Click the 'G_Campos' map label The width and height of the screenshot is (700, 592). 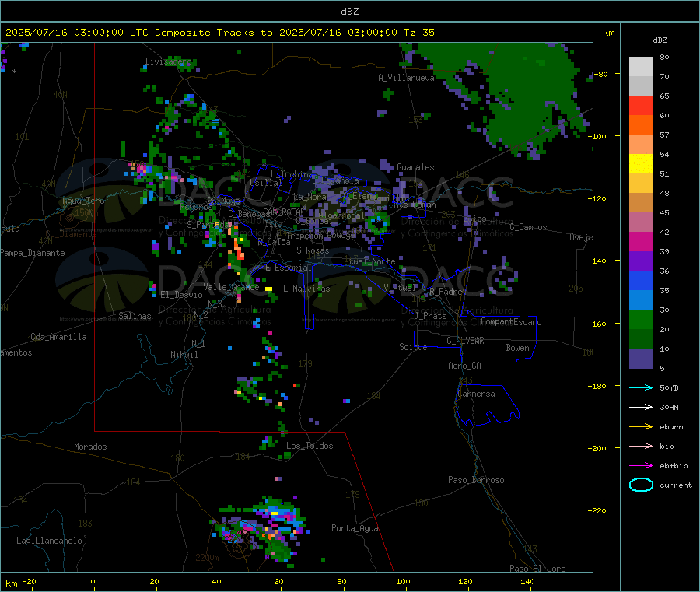tap(528, 227)
